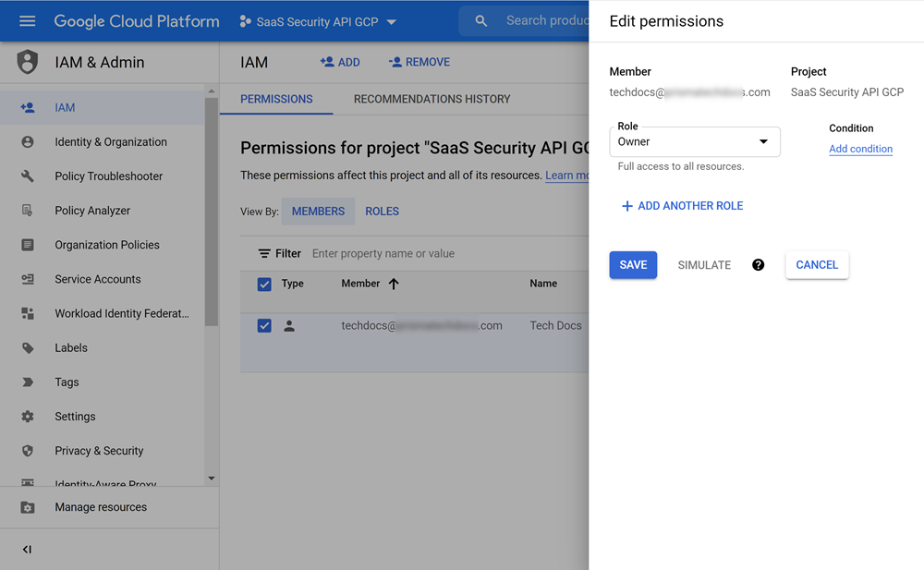Toggle the select-all checkbox in table header
Image resolution: width=924 pixels, height=570 pixels.
pos(264,285)
